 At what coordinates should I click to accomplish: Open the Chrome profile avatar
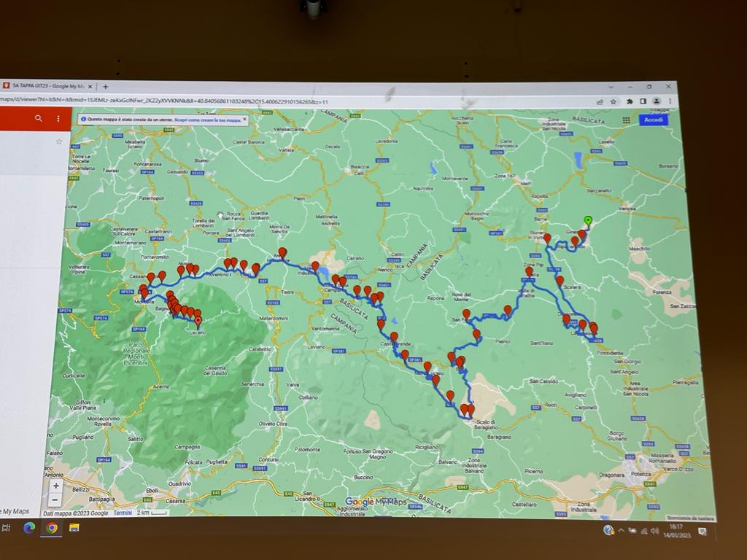(x=657, y=101)
